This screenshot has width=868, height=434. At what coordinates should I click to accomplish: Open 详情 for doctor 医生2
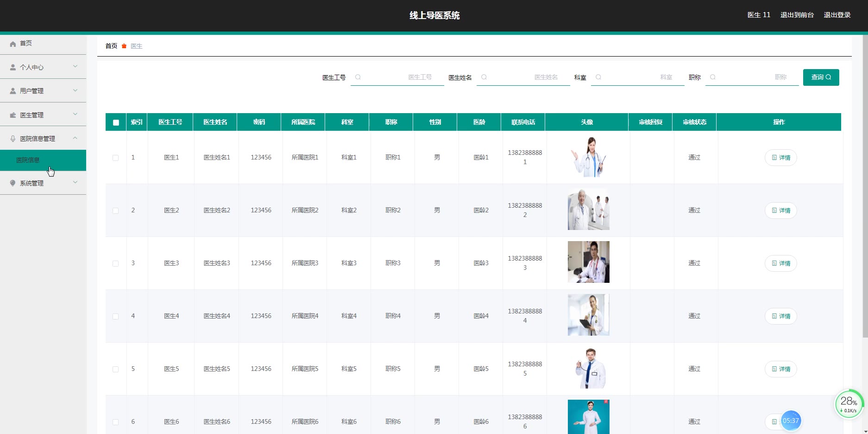tap(780, 211)
